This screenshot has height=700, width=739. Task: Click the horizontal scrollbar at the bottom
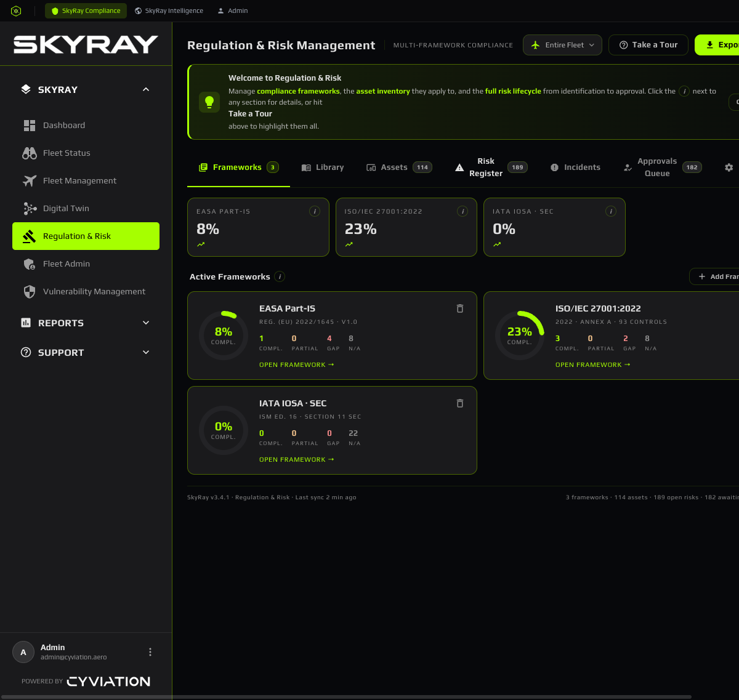click(x=346, y=697)
